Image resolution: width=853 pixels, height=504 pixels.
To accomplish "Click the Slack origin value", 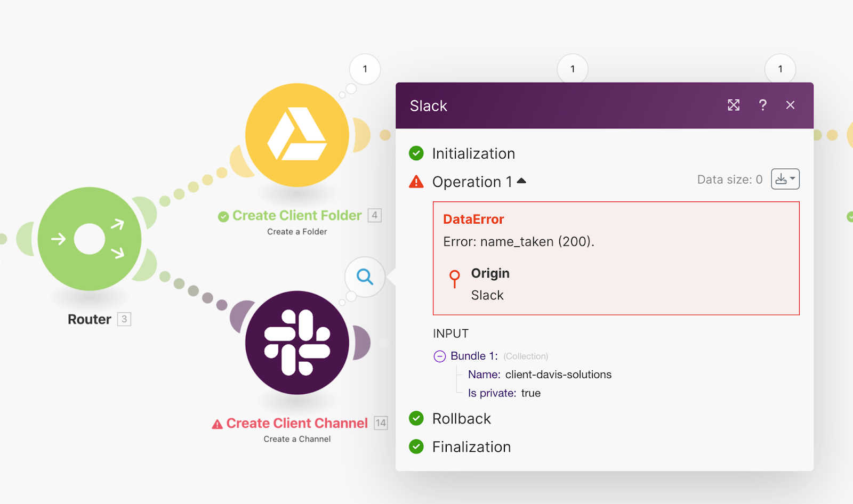I will coord(487,295).
